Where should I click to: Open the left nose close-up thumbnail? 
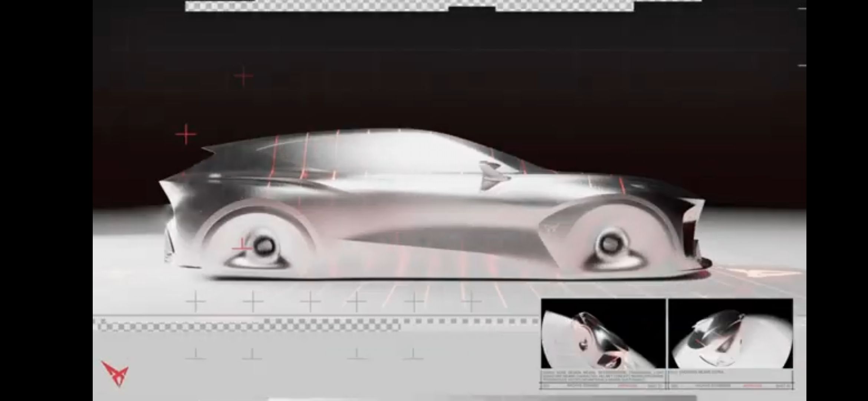[603, 333]
